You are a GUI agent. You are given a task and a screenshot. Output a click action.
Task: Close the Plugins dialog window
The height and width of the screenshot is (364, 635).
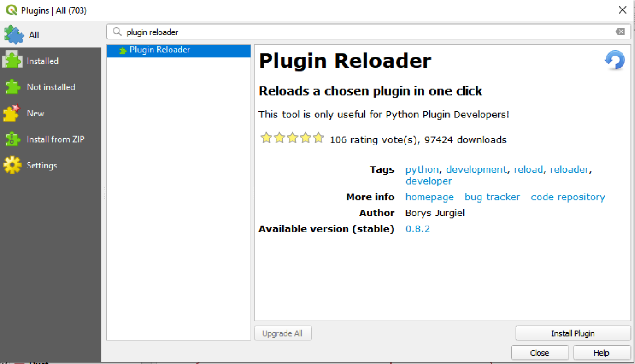pyautogui.click(x=623, y=10)
